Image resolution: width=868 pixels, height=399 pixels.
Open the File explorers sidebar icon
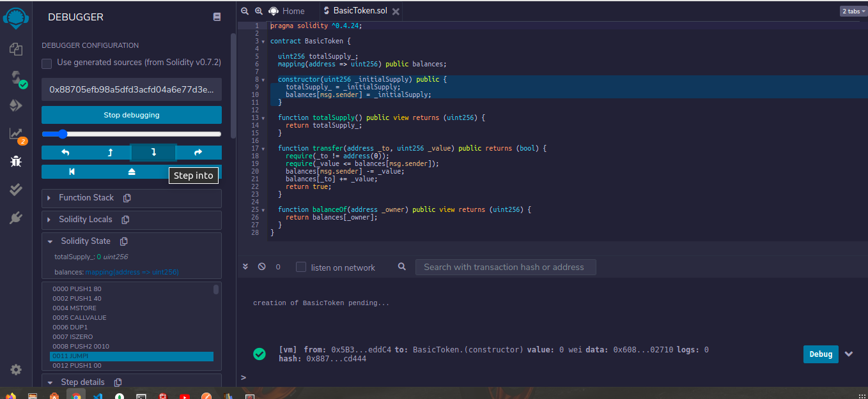click(16, 49)
